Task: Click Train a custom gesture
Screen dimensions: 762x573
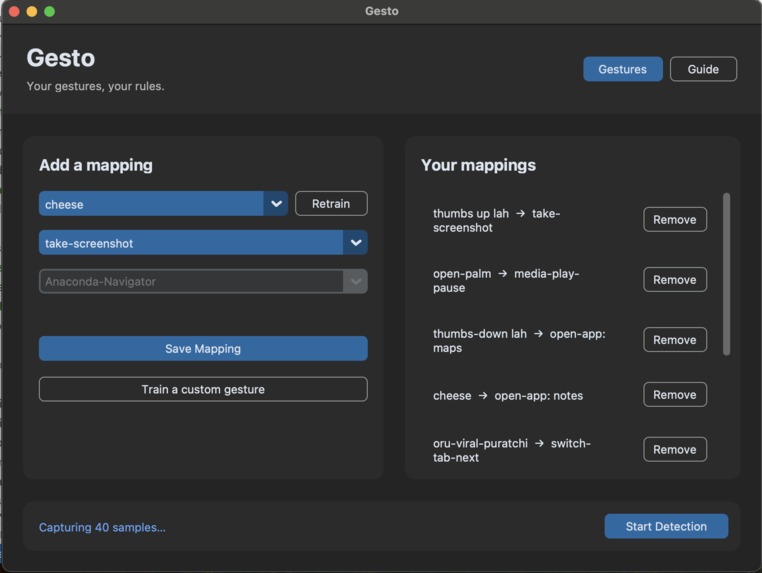Action: (203, 389)
